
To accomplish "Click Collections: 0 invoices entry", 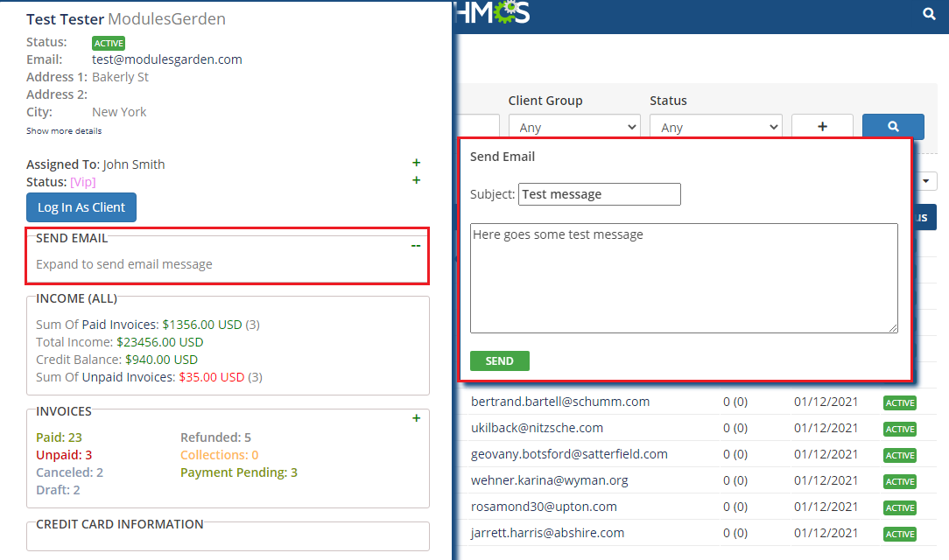I will coord(219,455).
